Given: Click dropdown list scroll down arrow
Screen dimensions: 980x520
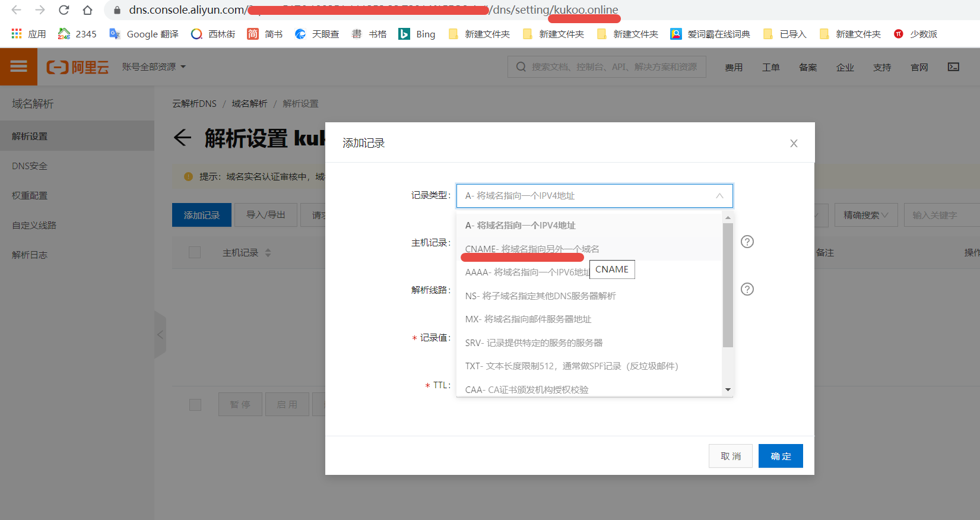Looking at the screenshot, I should tap(728, 390).
